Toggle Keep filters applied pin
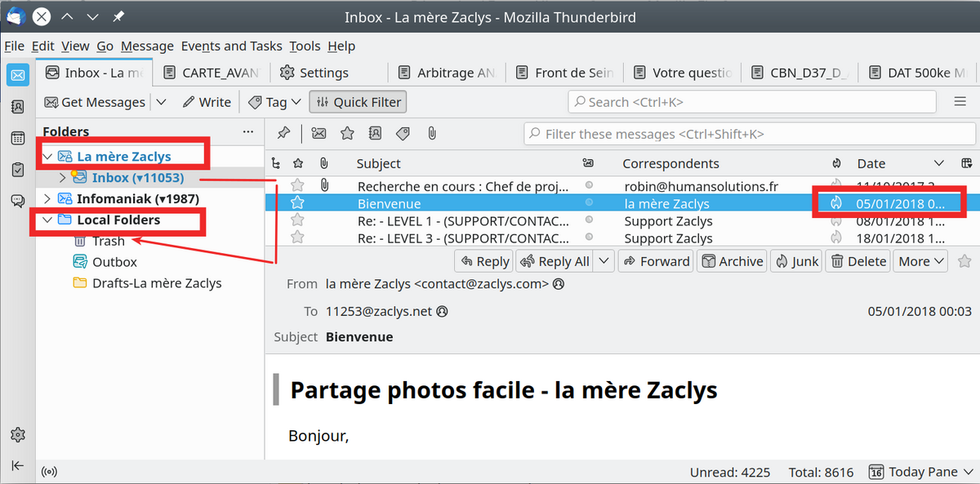Image resolution: width=980 pixels, height=484 pixels. point(283,133)
